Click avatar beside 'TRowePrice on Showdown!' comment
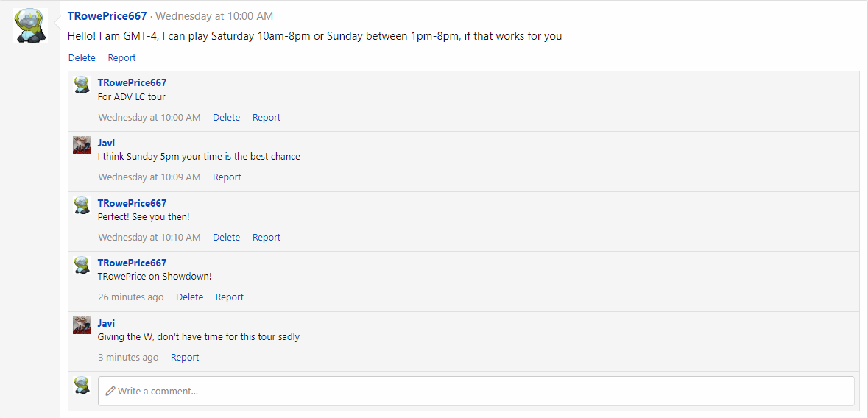The height and width of the screenshot is (418, 868). point(82,265)
